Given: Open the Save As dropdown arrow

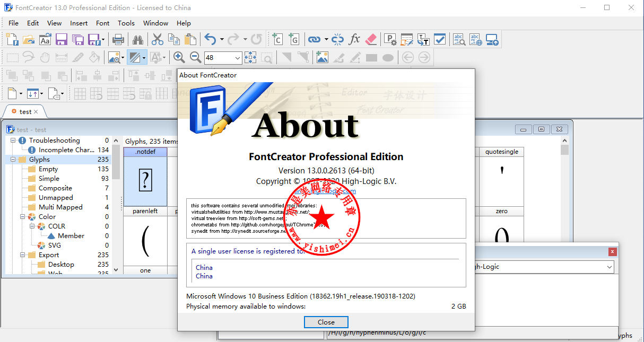Looking at the screenshot, I should [103, 39].
